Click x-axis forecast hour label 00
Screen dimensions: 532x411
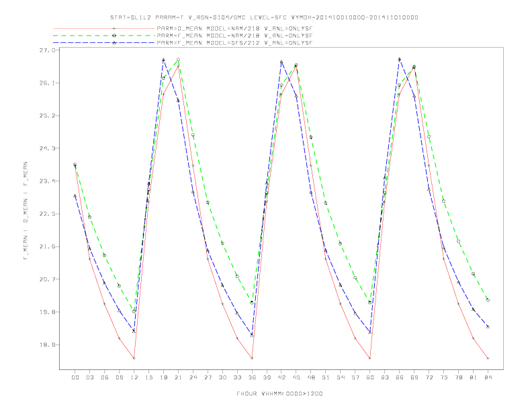75,377
